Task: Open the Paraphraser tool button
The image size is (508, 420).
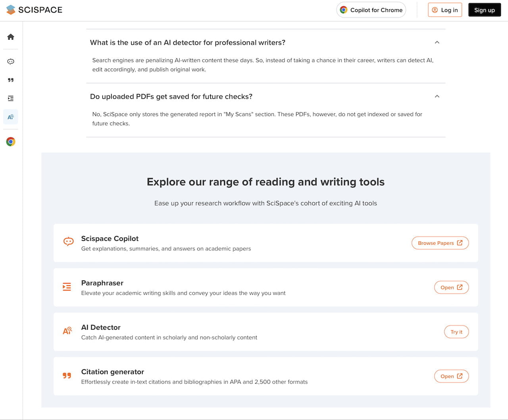Action: [451, 288]
